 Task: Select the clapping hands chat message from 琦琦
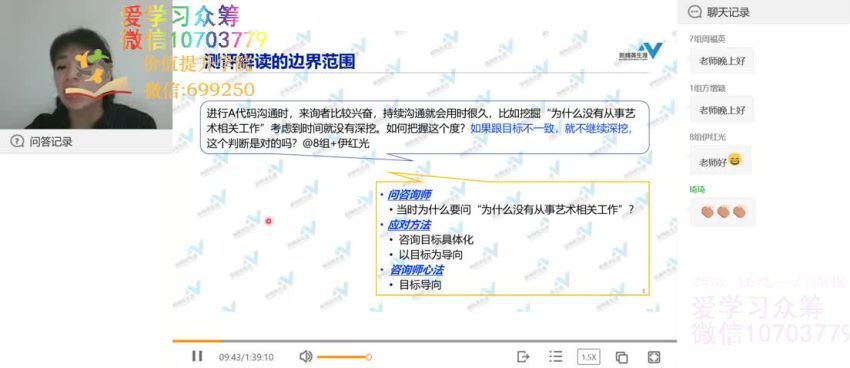point(723,211)
